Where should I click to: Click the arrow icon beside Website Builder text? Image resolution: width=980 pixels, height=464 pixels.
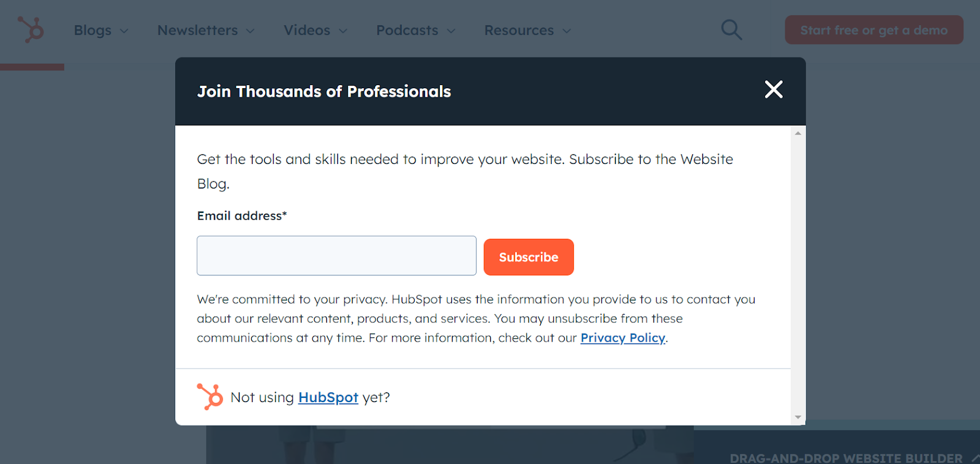tap(974, 457)
